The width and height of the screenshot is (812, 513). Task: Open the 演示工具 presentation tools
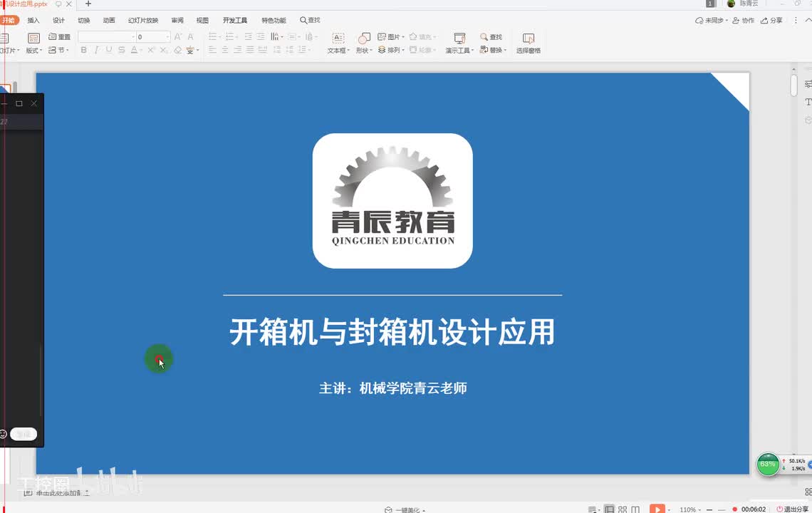click(x=459, y=43)
